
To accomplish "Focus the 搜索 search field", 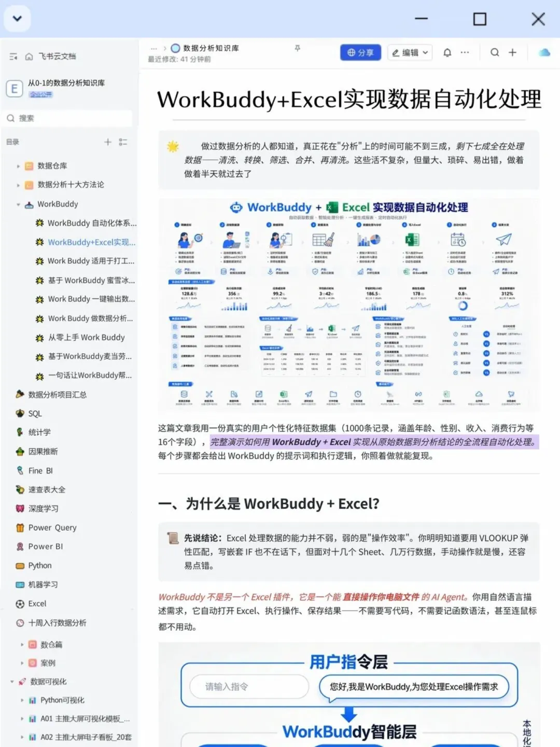I will click(67, 118).
